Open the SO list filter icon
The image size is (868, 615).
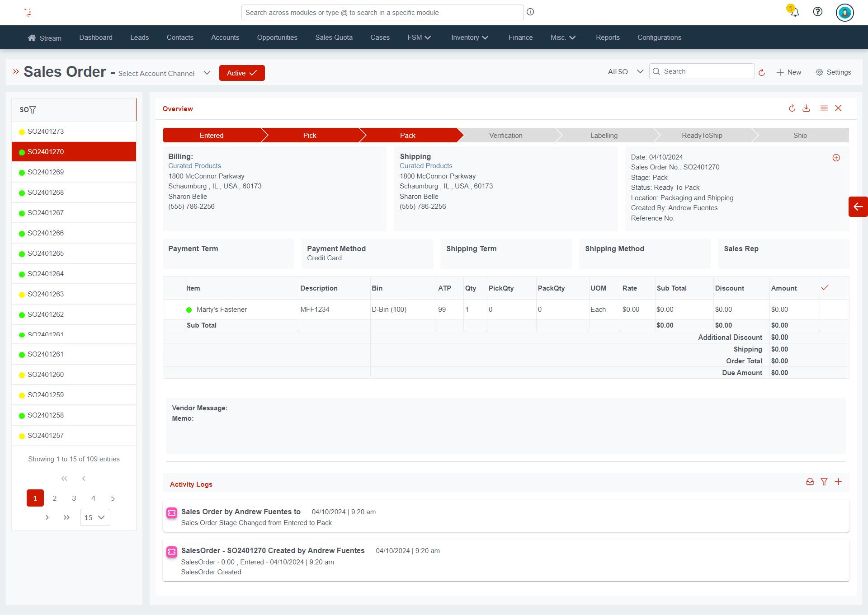point(33,109)
